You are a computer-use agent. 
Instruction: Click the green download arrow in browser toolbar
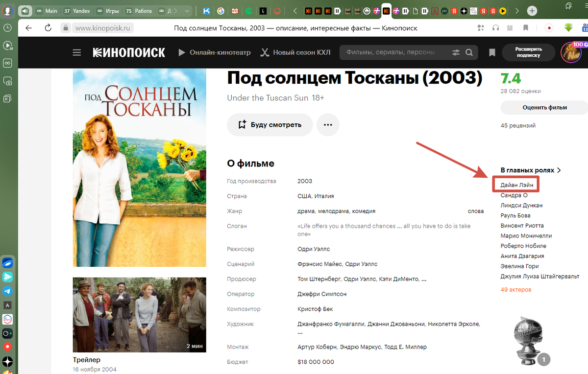[x=568, y=28]
